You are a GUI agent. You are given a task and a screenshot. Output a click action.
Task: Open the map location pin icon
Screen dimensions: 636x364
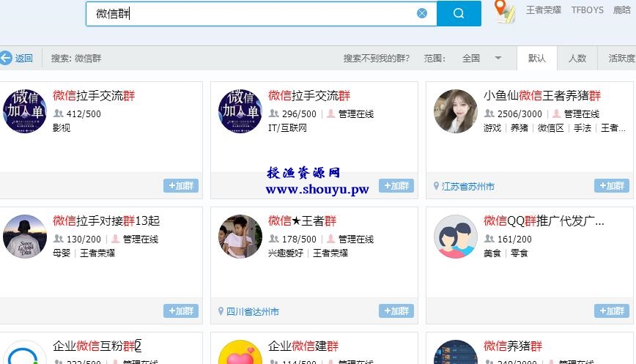click(505, 11)
